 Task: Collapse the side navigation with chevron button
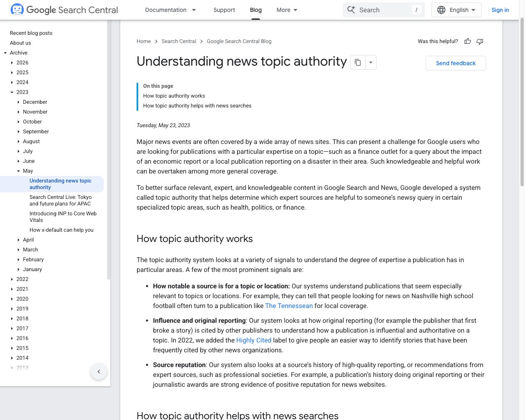click(99, 372)
